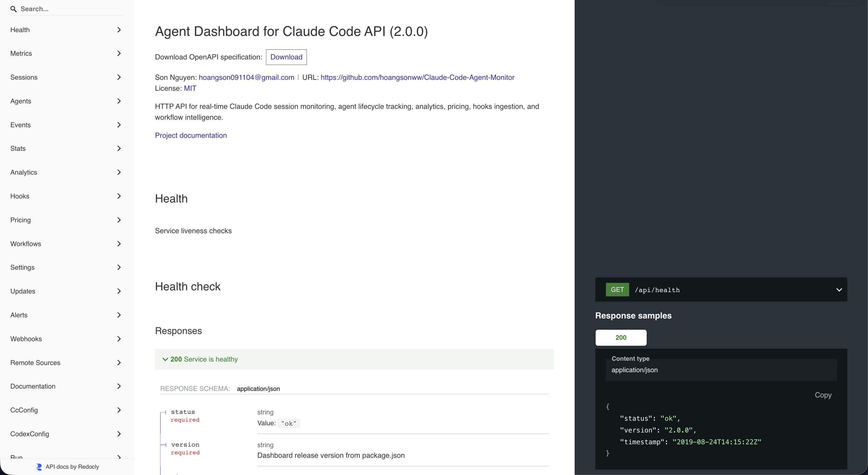Image resolution: width=868 pixels, height=475 pixels.
Task: Click the "2.0.0" version value in sample
Action: click(x=679, y=430)
